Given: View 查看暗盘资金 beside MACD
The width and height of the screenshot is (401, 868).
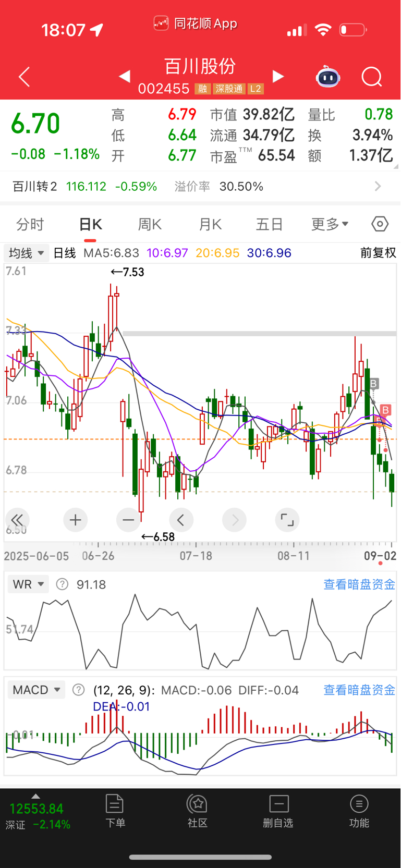Looking at the screenshot, I should tap(359, 690).
